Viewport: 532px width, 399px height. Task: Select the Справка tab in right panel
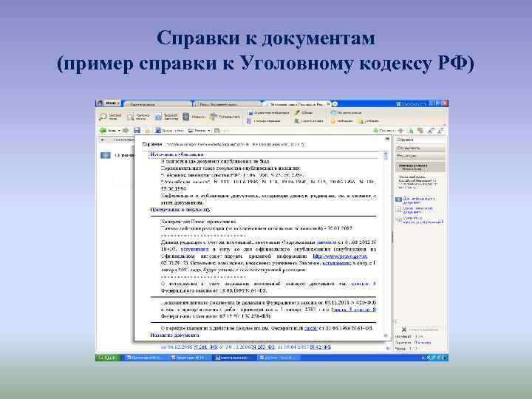[420, 140]
